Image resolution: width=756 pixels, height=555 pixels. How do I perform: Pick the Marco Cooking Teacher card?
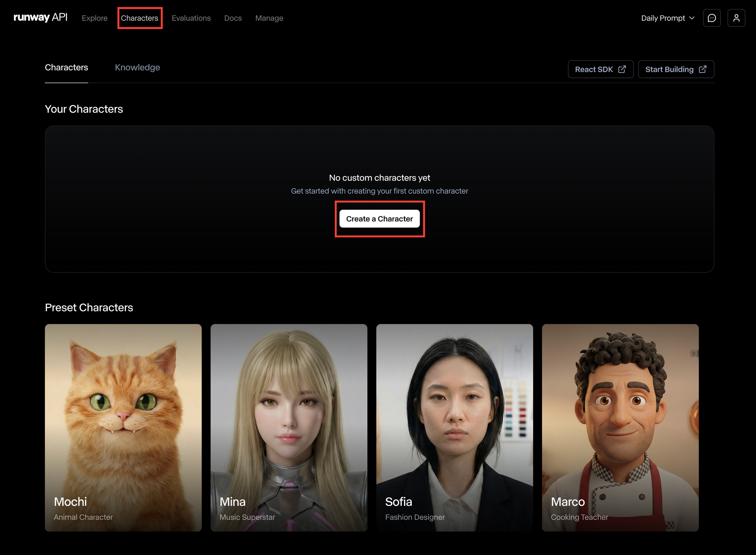(x=620, y=427)
